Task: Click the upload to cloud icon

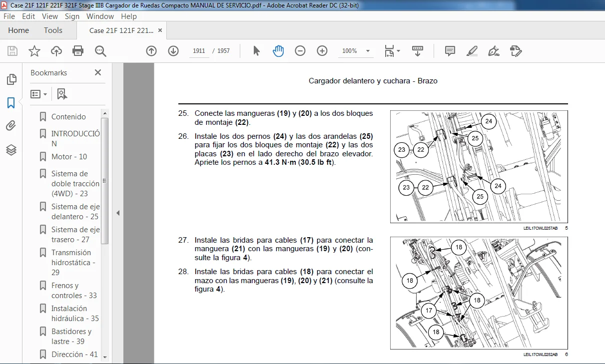Action: point(56,51)
